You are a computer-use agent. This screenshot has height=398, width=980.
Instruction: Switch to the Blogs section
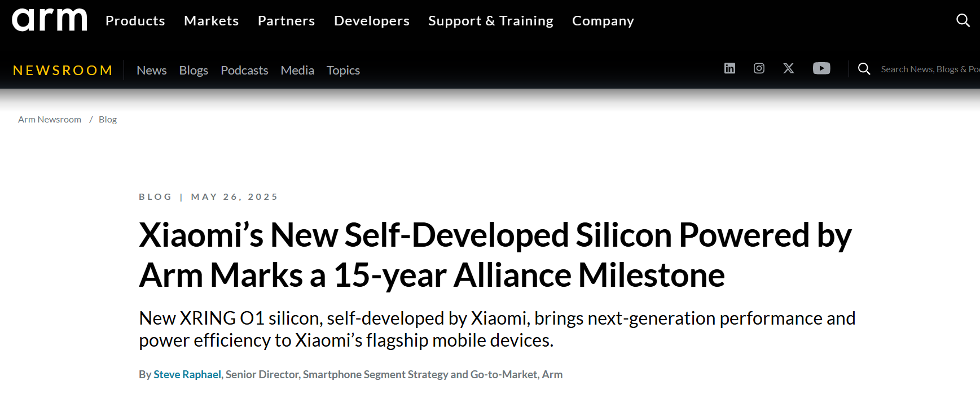pyautogui.click(x=194, y=70)
